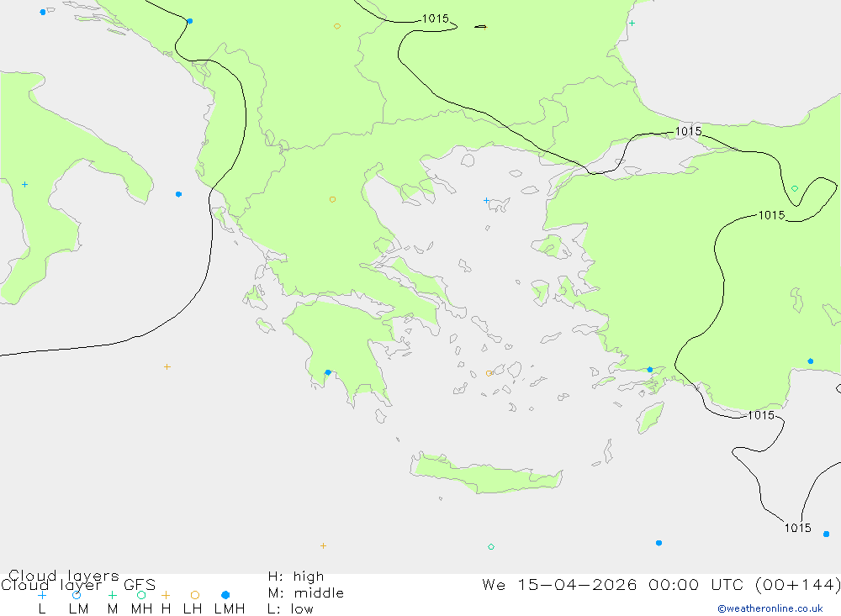The height and width of the screenshot is (616, 841).
Task: Select the 'H: high' legend text
Action: pyautogui.click(x=296, y=577)
